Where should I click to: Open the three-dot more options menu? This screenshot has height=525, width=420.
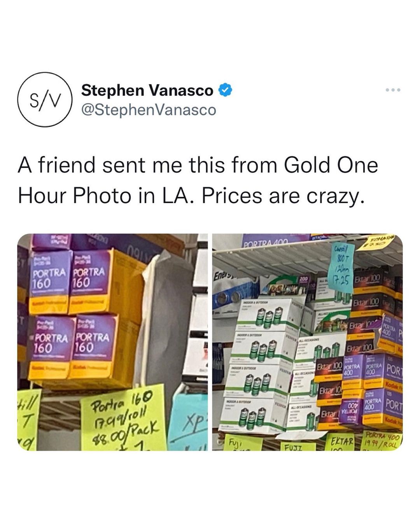point(393,90)
